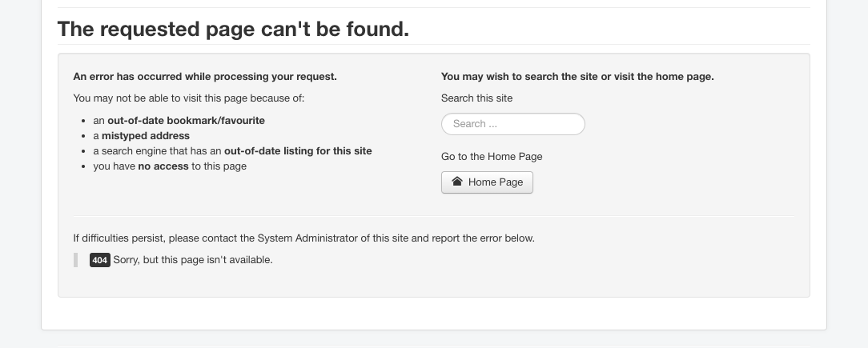Screen dimensions: 868x348
Task: Click "Sorry, but this page isn't available" message
Action: click(x=193, y=260)
